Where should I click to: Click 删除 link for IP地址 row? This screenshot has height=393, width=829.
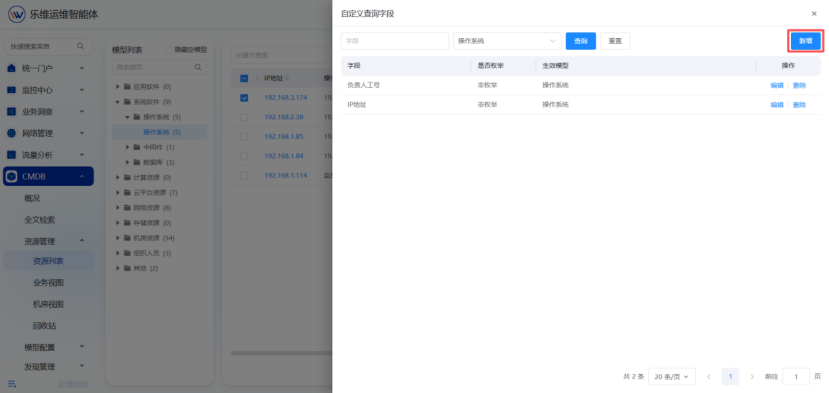[799, 105]
